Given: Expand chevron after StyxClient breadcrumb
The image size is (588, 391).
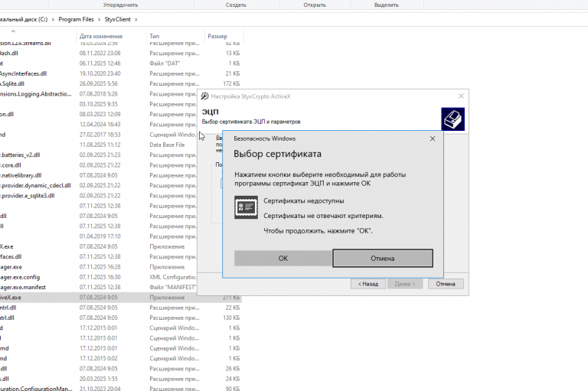Looking at the screenshot, I should (x=136, y=19).
